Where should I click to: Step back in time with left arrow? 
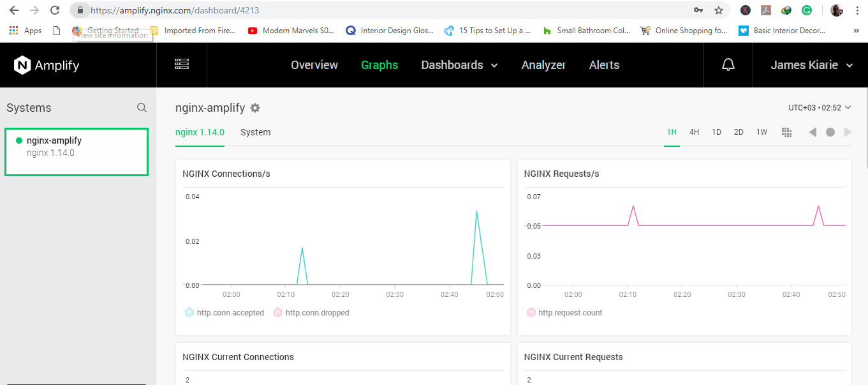(813, 132)
